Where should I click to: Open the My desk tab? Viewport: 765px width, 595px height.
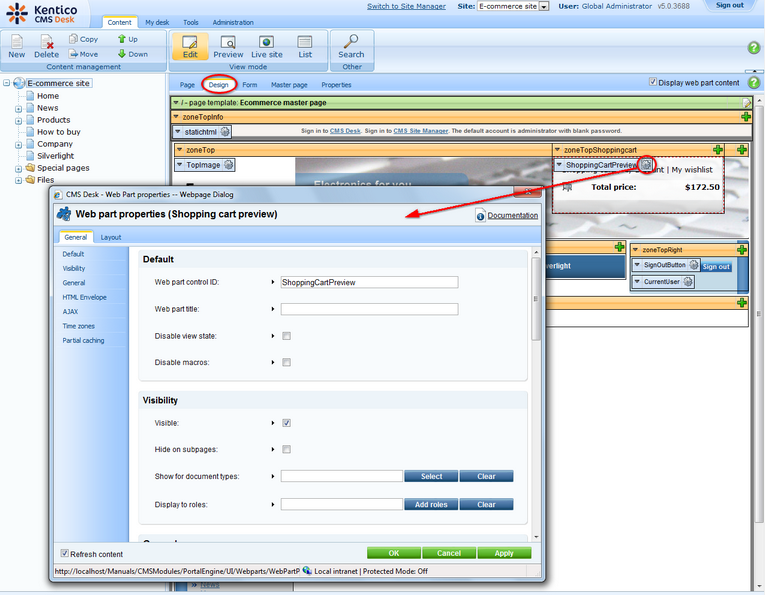pos(157,22)
